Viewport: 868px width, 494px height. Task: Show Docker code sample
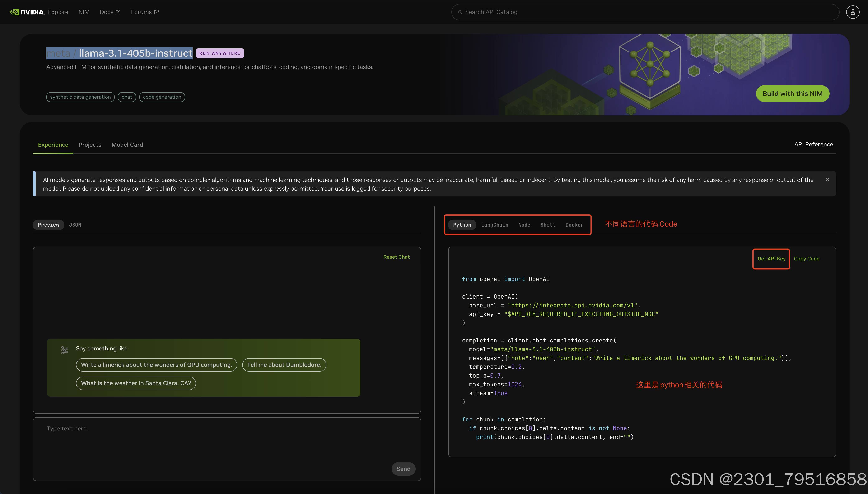(x=574, y=225)
